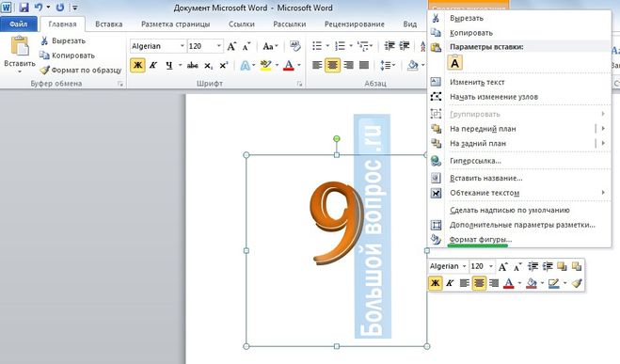Choose Гиперссылка... in context menu

[x=518, y=161]
